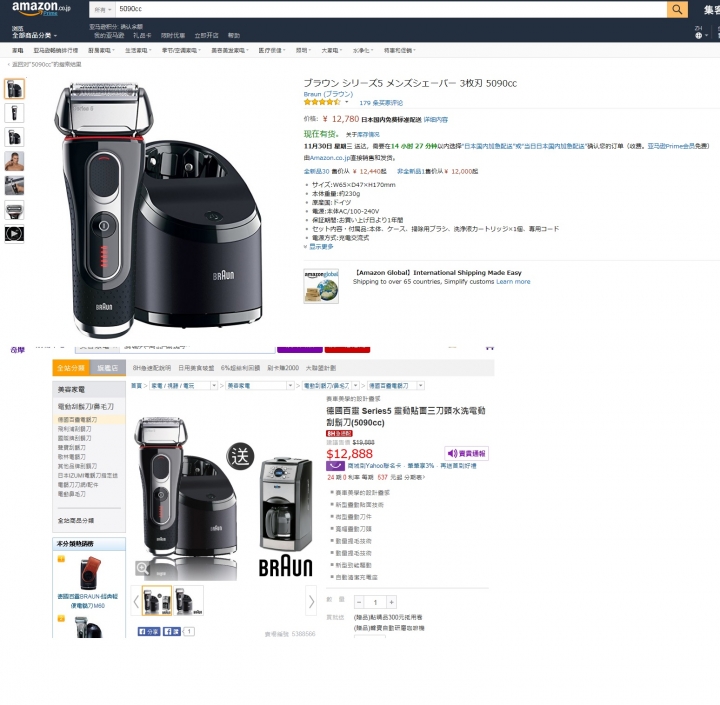This screenshot has height=705, width=720.
Task: Play the product video thumbnail icon
Action: click(x=14, y=234)
